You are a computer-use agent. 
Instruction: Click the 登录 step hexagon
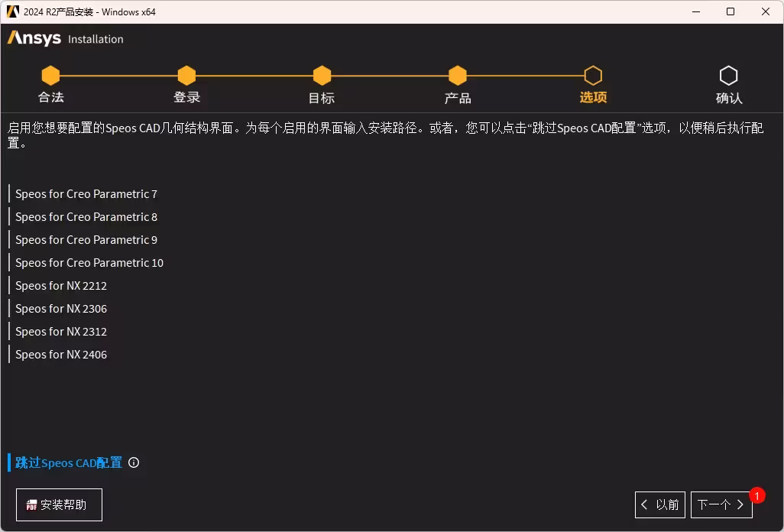(186, 76)
